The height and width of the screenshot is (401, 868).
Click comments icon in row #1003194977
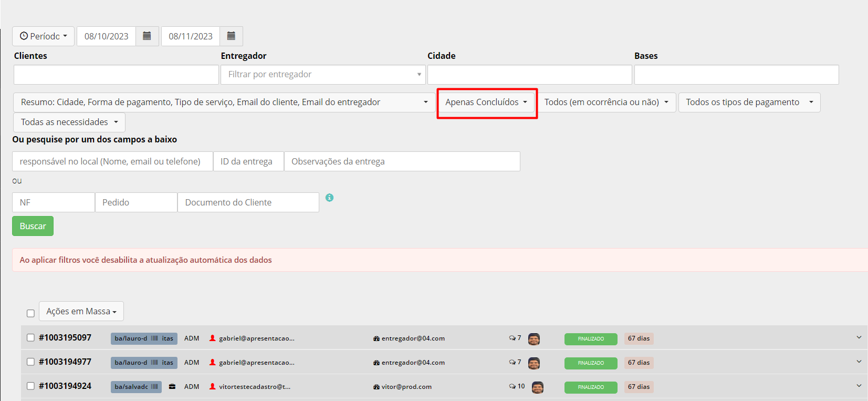pos(512,362)
